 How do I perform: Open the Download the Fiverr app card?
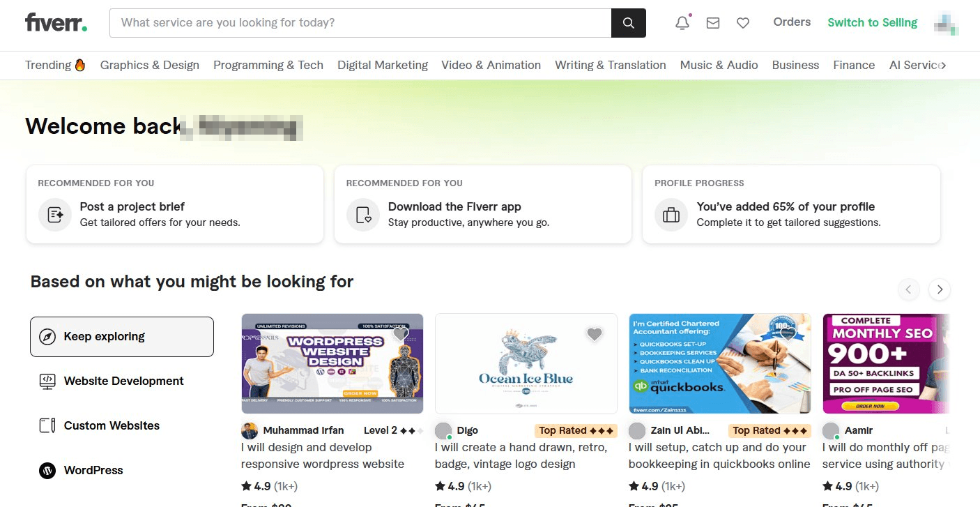click(x=483, y=204)
